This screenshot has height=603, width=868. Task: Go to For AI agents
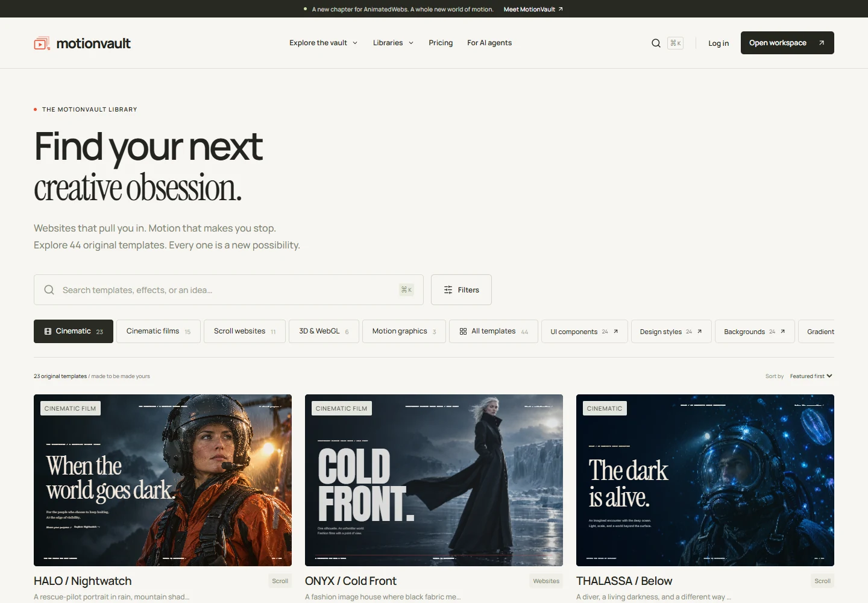click(489, 43)
